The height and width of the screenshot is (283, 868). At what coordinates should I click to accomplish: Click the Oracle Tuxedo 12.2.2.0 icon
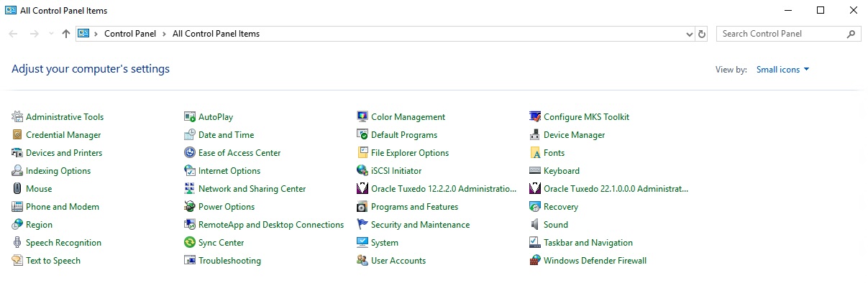pyautogui.click(x=362, y=189)
